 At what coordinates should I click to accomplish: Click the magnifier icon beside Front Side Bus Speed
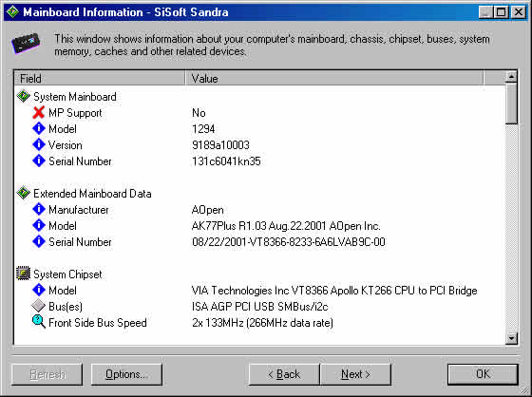[39, 322]
